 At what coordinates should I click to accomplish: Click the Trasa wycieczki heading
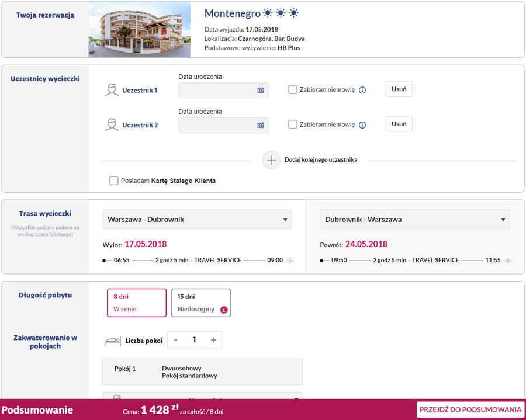tap(45, 214)
